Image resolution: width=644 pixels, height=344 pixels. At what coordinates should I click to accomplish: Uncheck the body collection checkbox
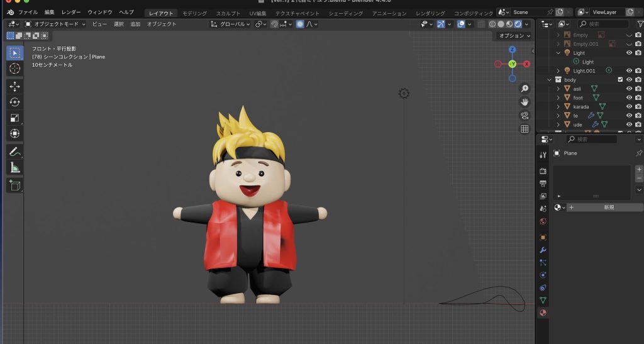(x=620, y=80)
